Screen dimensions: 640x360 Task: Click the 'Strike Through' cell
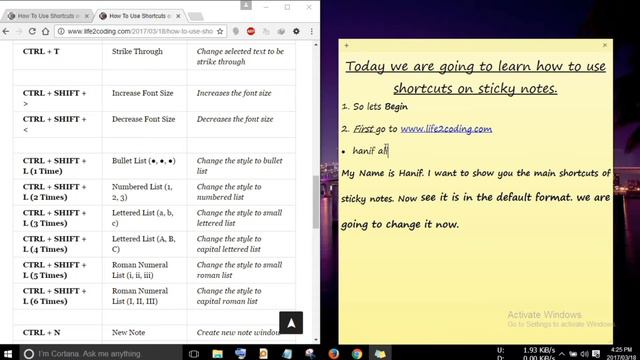pos(144,57)
